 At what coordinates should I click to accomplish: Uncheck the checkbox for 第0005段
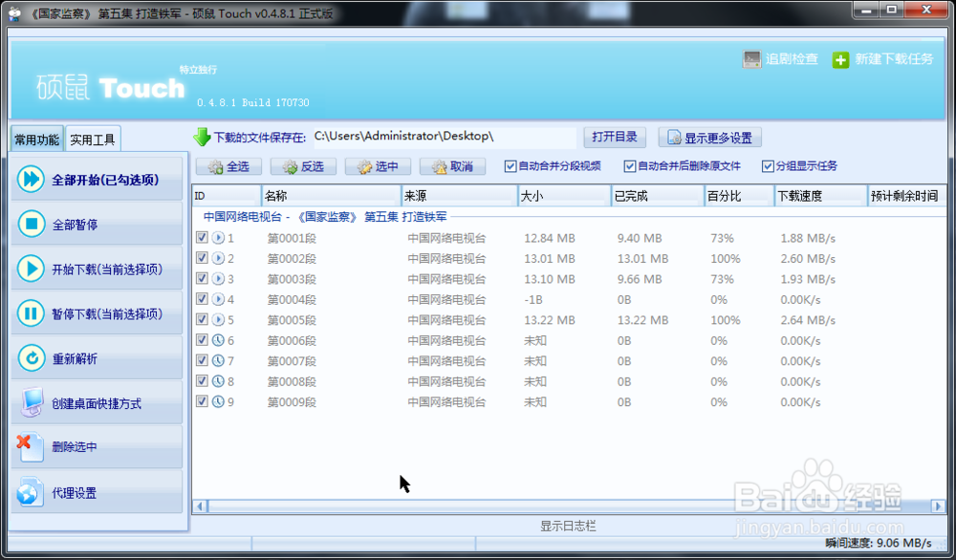click(202, 318)
